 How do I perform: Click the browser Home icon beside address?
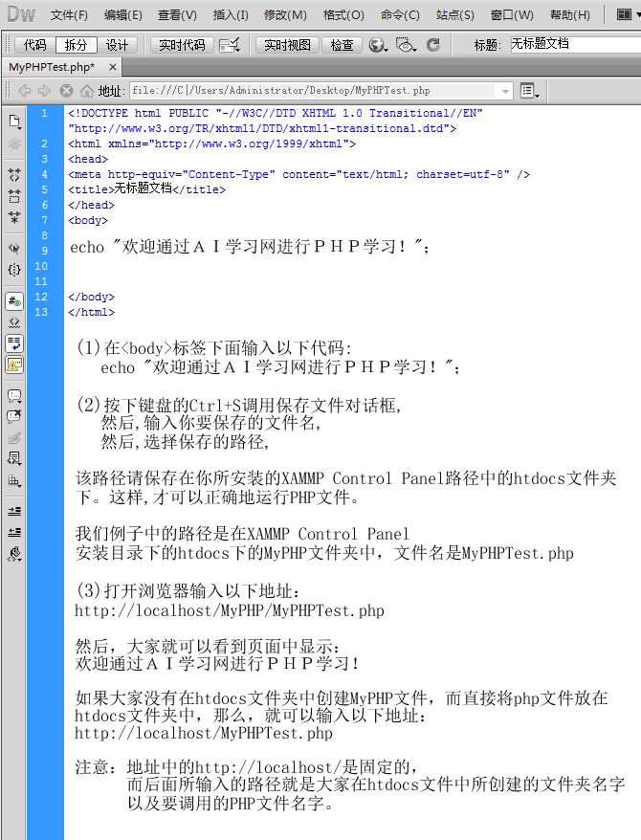(87, 91)
